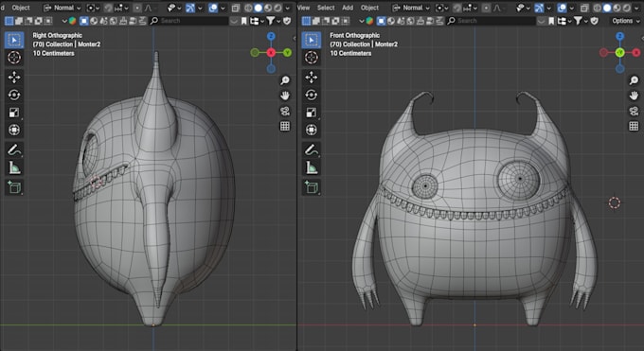Click the left Search field
644x351 pixels.
(x=188, y=21)
